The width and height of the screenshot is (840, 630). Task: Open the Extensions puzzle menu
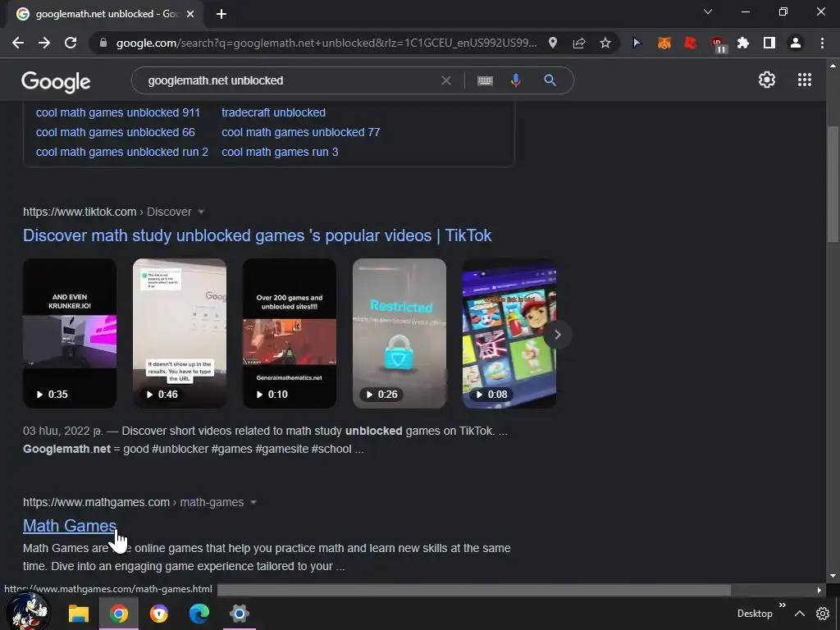[743, 43]
